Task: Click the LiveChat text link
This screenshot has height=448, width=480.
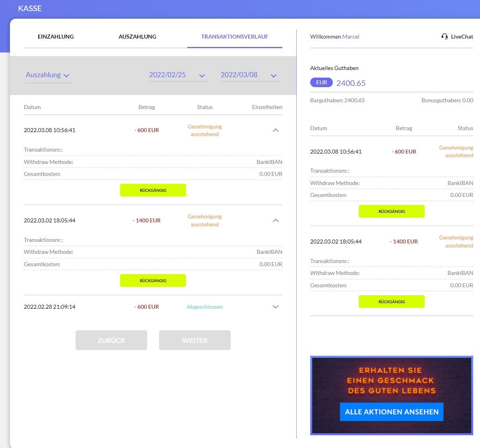Action: pyautogui.click(x=462, y=37)
